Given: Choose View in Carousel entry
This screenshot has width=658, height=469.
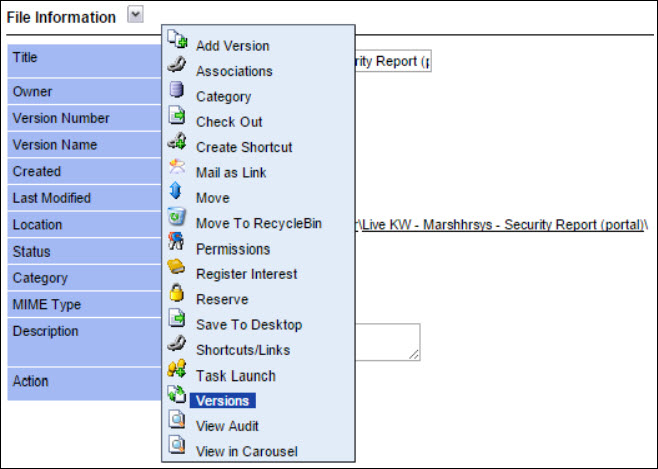Looking at the screenshot, I should tap(247, 451).
